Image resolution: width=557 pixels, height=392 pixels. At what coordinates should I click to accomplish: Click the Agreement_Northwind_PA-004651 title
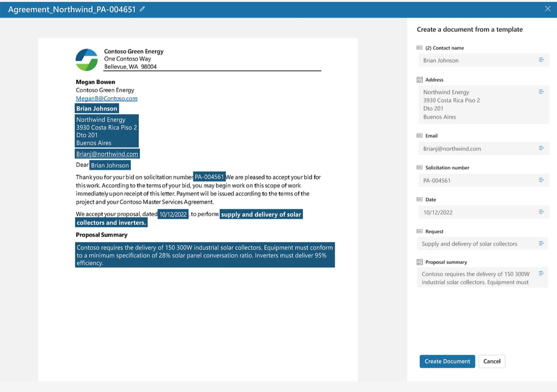click(72, 9)
